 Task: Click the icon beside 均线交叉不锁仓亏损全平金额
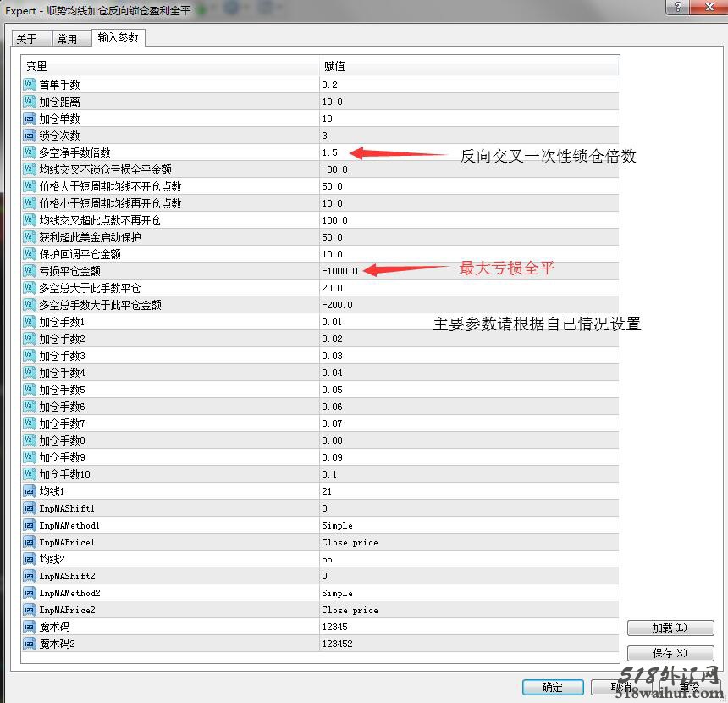coord(29,169)
